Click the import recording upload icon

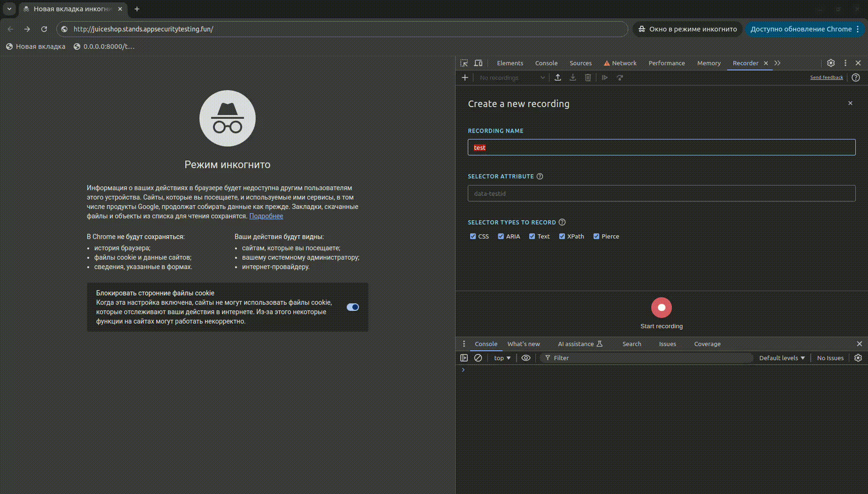point(558,77)
